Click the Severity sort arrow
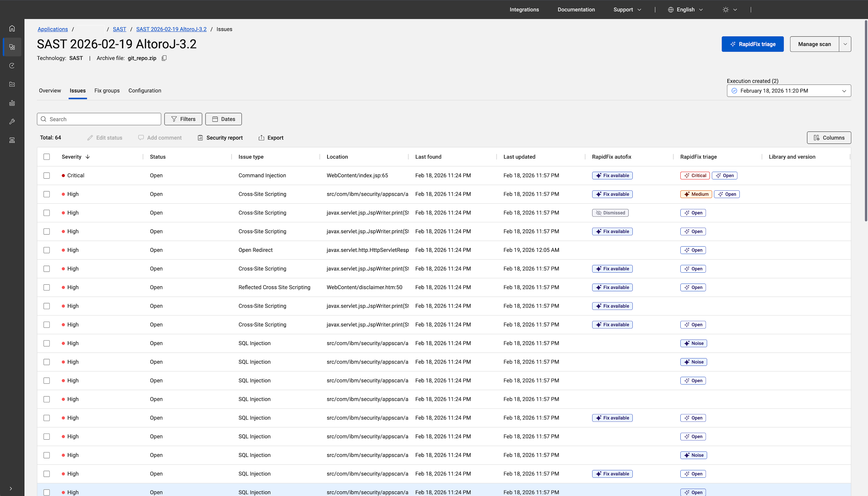The width and height of the screenshot is (868, 496). pos(88,157)
